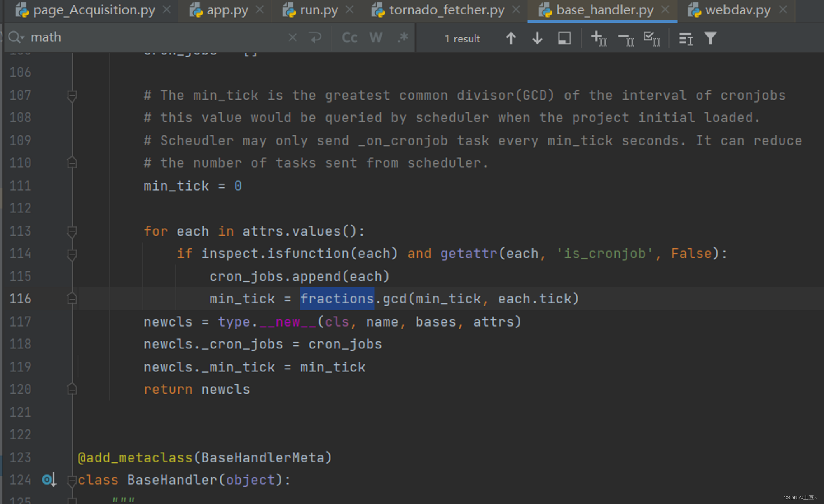
Task: Go to next search occurrence arrow
Action: (537, 38)
